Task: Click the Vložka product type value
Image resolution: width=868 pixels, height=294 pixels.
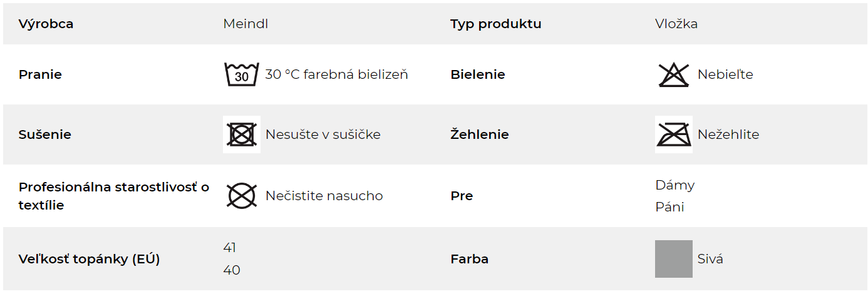Action: 676,24
